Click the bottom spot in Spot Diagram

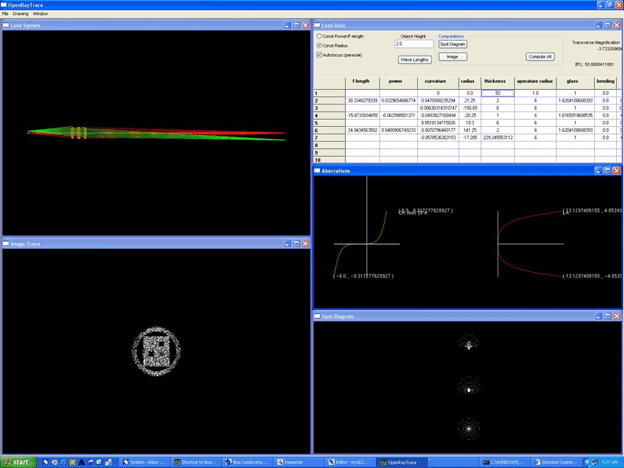(x=469, y=429)
